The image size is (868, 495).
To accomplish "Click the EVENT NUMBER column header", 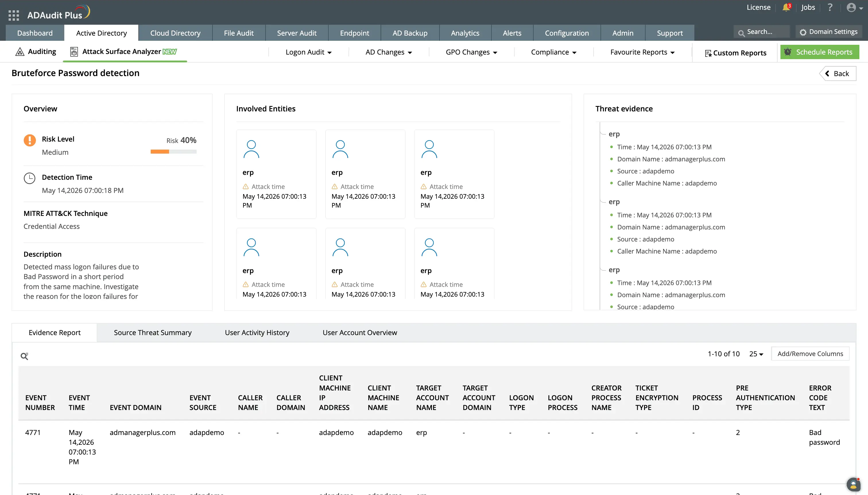I will click(40, 403).
